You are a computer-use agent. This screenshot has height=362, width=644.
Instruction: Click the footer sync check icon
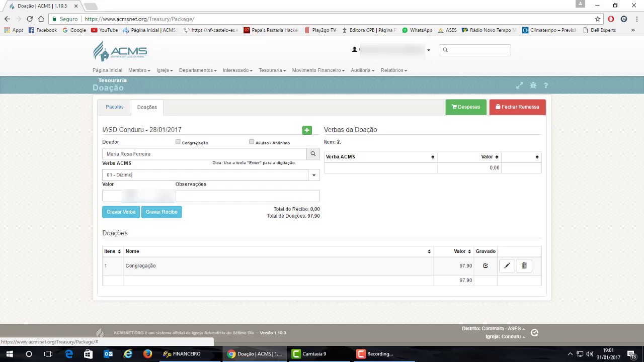535,333
